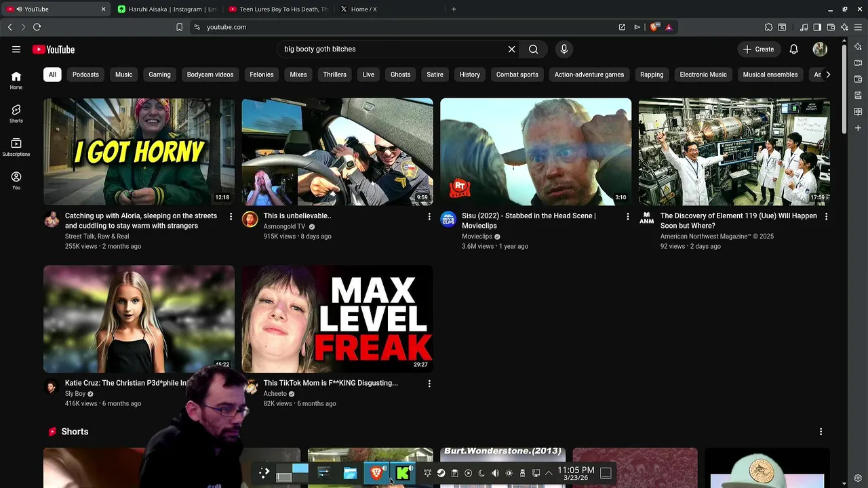This screenshot has width=868, height=488.
Task: Click the magnifier search button
Action: [x=534, y=49]
